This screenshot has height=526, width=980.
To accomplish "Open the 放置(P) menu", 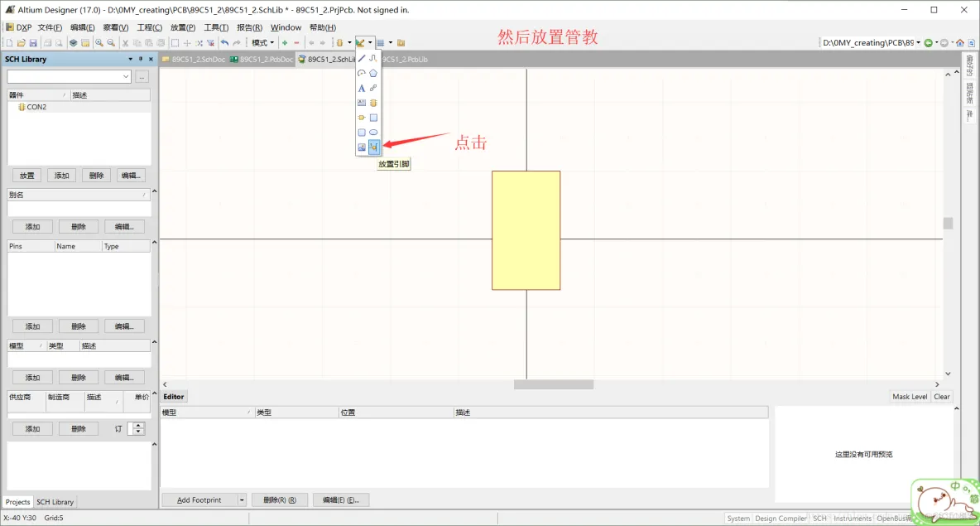I will click(182, 27).
